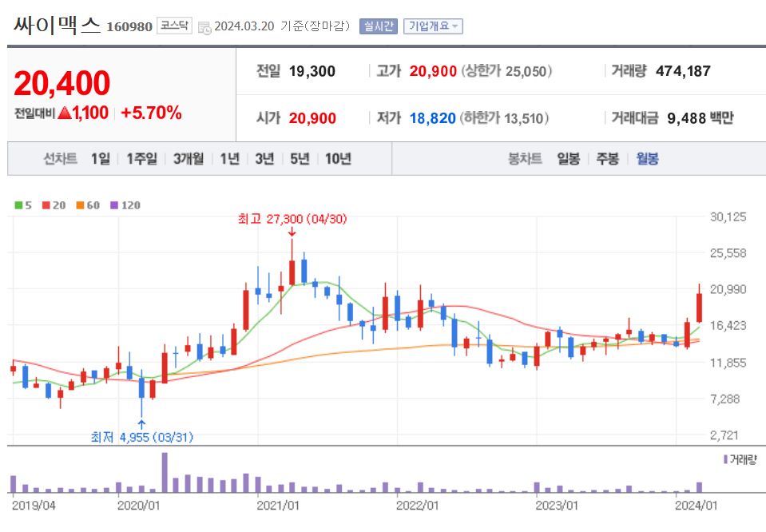
Task: Click the 2024.03.20 date text
Action: click(244, 26)
